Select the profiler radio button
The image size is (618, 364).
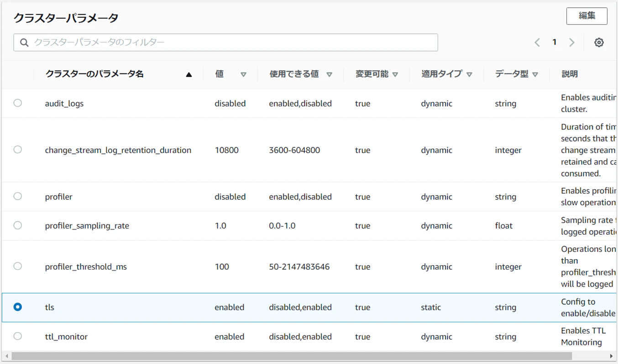pyautogui.click(x=18, y=196)
